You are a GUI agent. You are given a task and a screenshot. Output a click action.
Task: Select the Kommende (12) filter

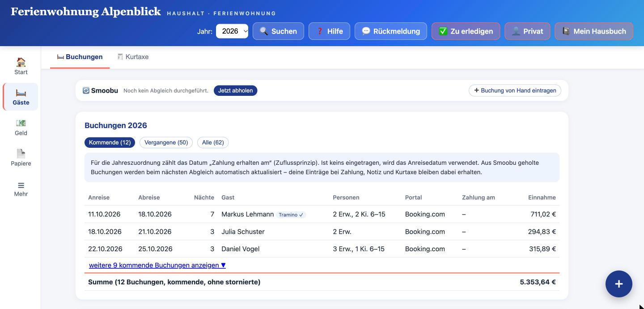[x=110, y=142]
